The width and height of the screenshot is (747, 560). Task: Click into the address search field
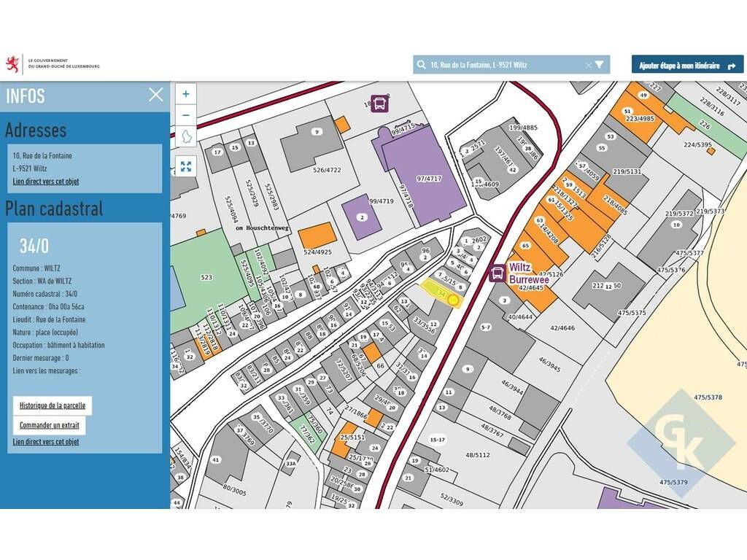click(503, 65)
